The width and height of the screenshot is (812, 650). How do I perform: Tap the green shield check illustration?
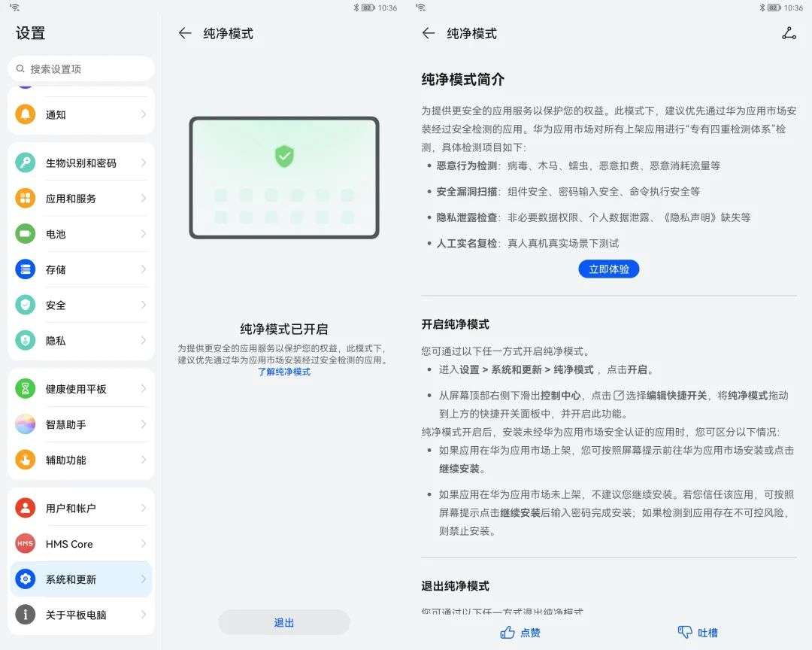[284, 156]
